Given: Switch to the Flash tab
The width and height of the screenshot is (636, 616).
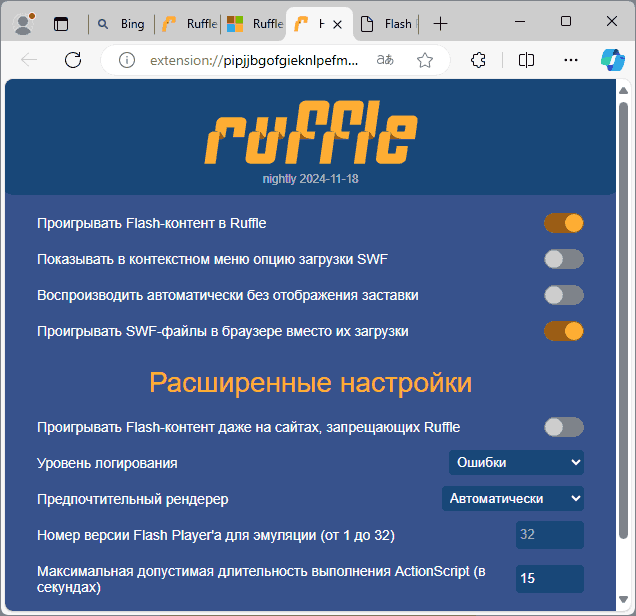Looking at the screenshot, I should 386,24.
